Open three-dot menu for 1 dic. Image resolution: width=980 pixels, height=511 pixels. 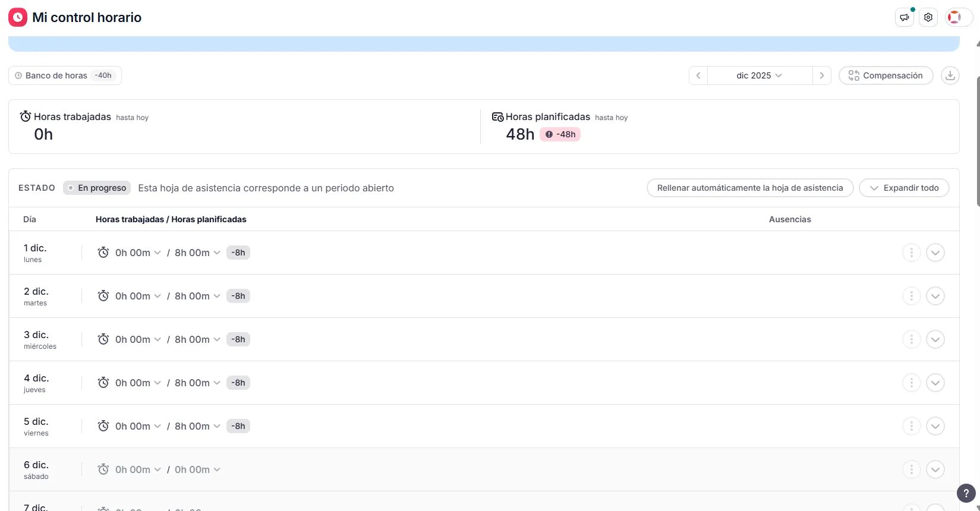(x=911, y=253)
